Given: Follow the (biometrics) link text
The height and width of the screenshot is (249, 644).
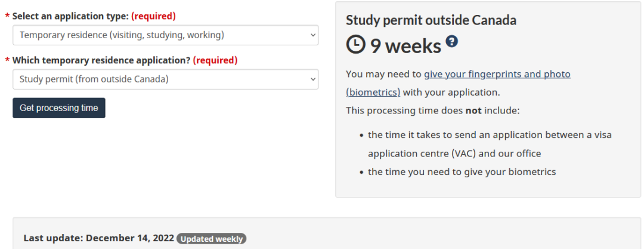Looking at the screenshot, I should tap(373, 93).
